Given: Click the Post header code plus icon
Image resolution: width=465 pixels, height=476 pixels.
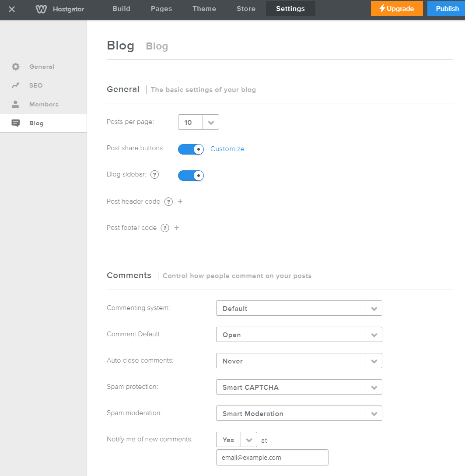Looking at the screenshot, I should coord(180,201).
